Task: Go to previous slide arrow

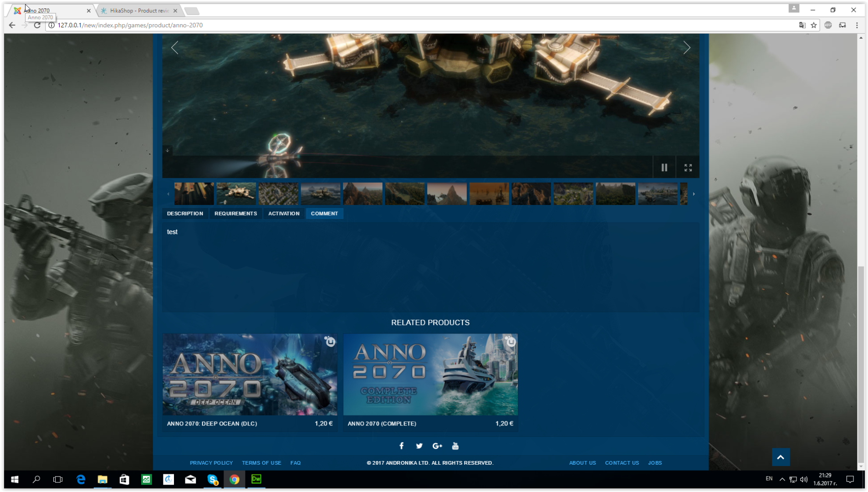Action: coord(175,48)
